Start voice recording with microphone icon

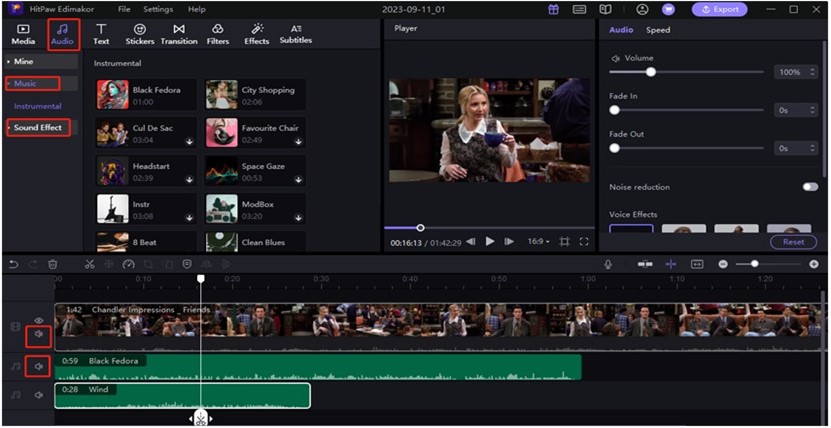[608, 264]
